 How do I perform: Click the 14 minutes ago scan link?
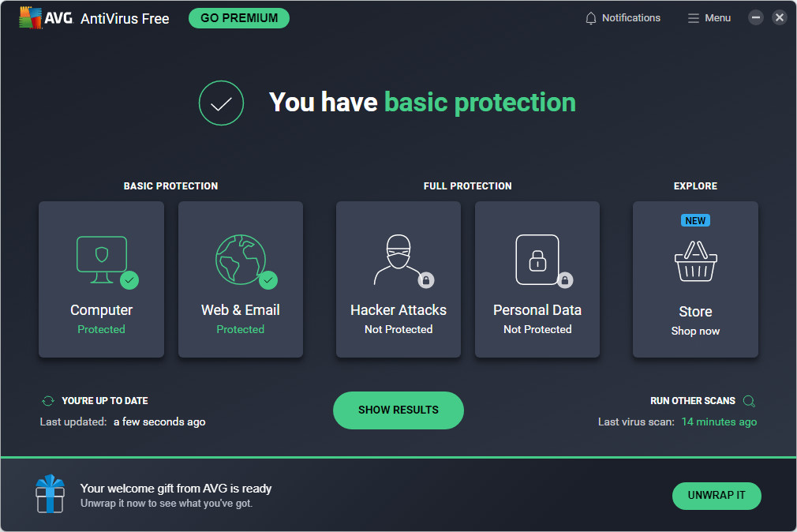tap(719, 422)
